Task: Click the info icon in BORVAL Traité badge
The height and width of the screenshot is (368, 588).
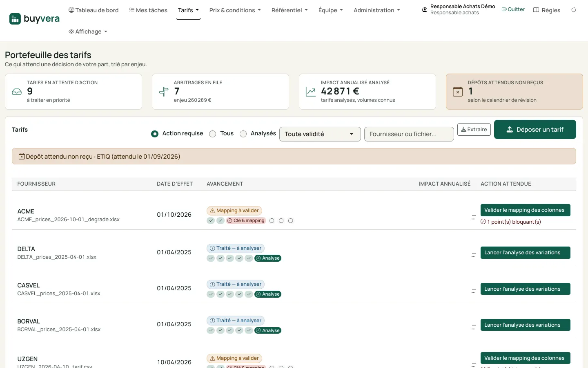Action: pos(212,321)
